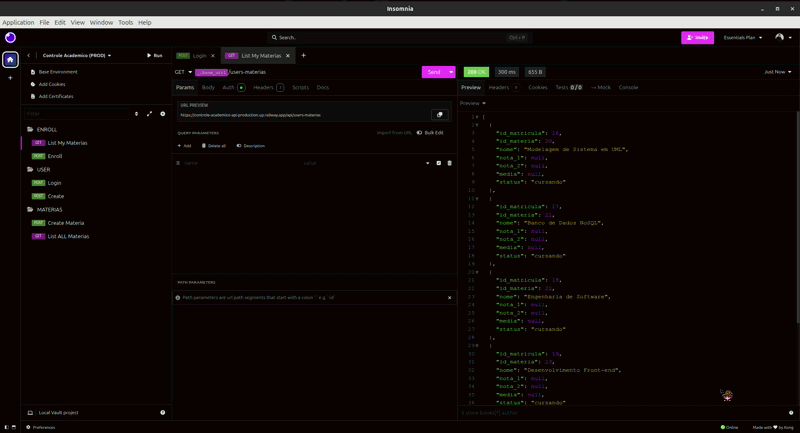Go back using the left chevron arrow

click(x=29, y=56)
